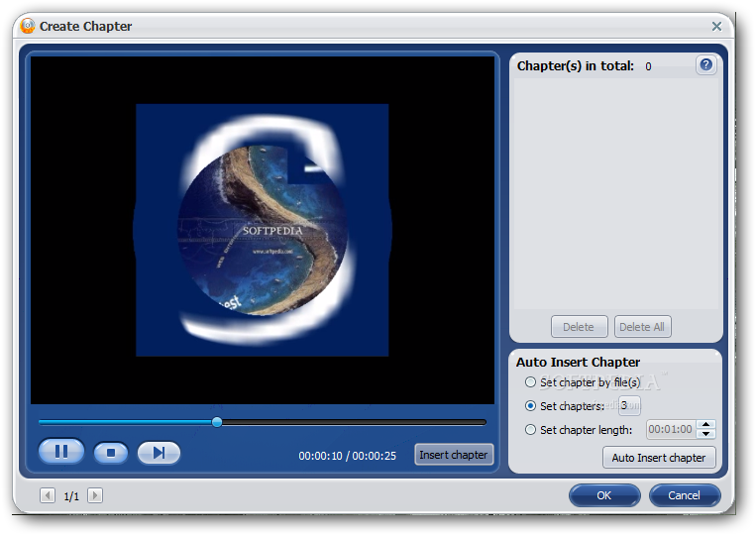Click the app icon in title bar
This screenshot has height=535, width=756.
point(28,26)
